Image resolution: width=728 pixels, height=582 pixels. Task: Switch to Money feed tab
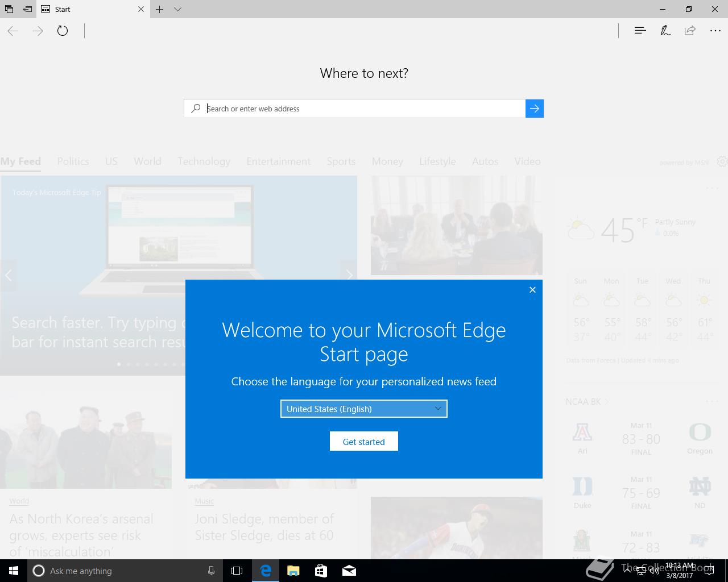[387, 161]
